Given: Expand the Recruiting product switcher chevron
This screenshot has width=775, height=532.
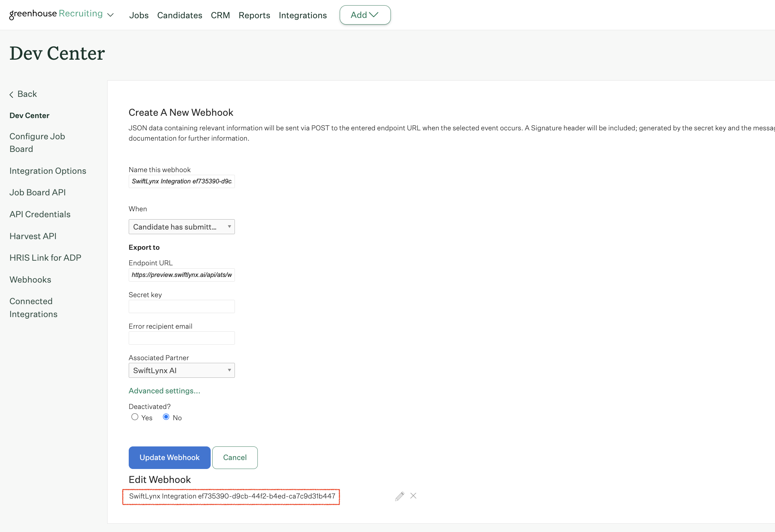Looking at the screenshot, I should [110, 15].
